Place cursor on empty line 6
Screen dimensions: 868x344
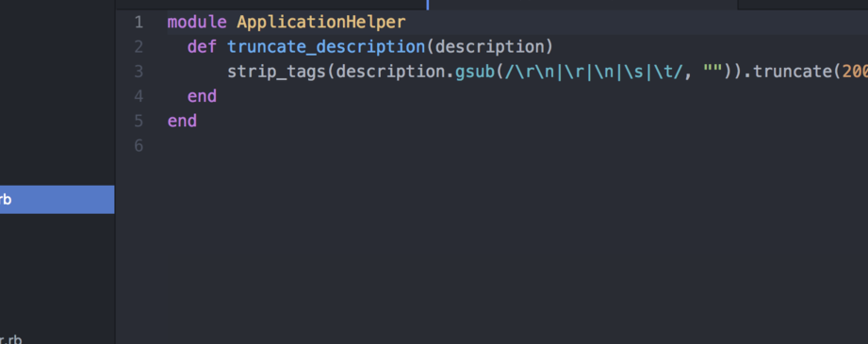point(517,146)
